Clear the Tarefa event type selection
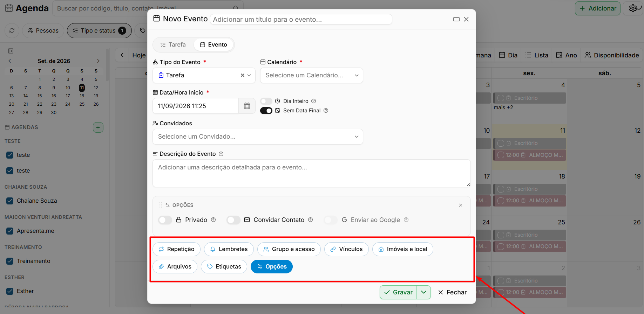This screenshot has height=314, width=644. (242, 75)
